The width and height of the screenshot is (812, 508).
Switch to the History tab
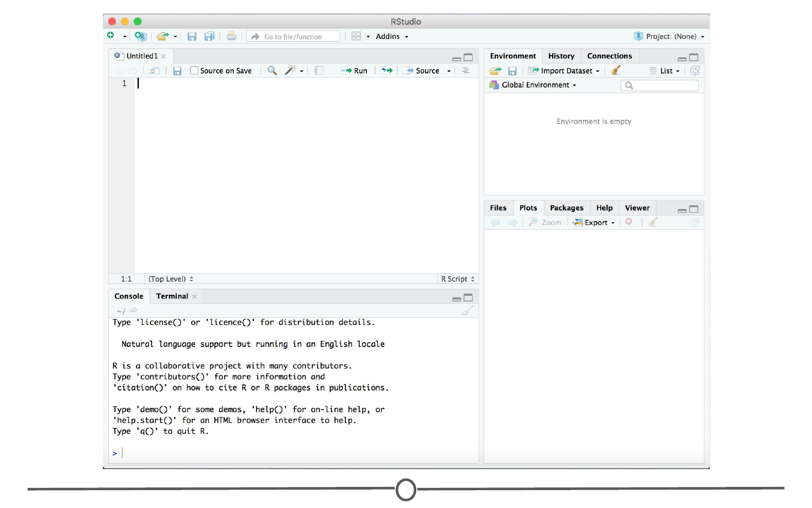click(x=561, y=56)
